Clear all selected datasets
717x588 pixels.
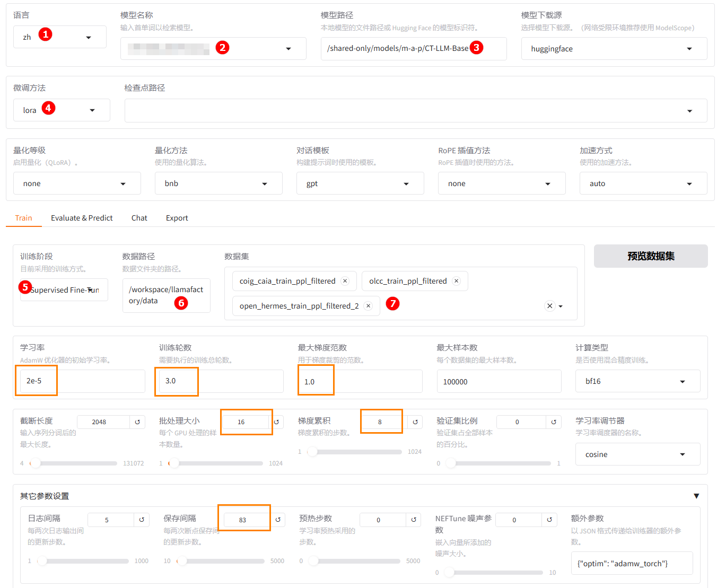(550, 306)
